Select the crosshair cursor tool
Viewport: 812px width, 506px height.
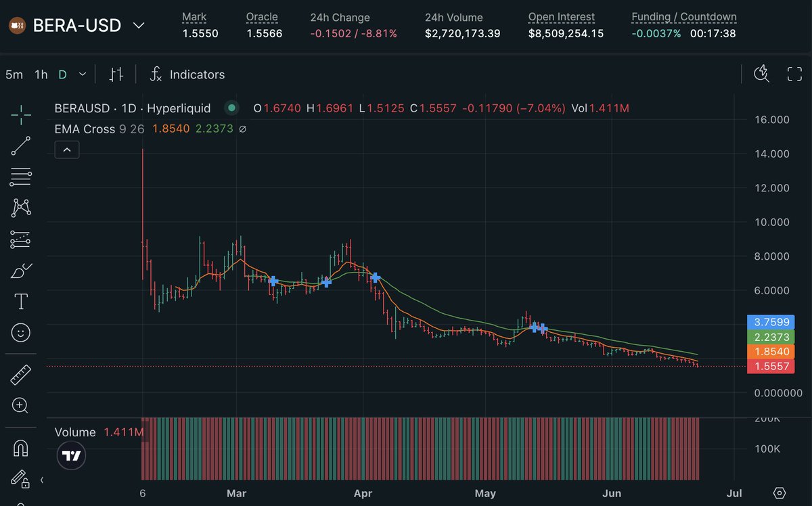click(x=21, y=115)
